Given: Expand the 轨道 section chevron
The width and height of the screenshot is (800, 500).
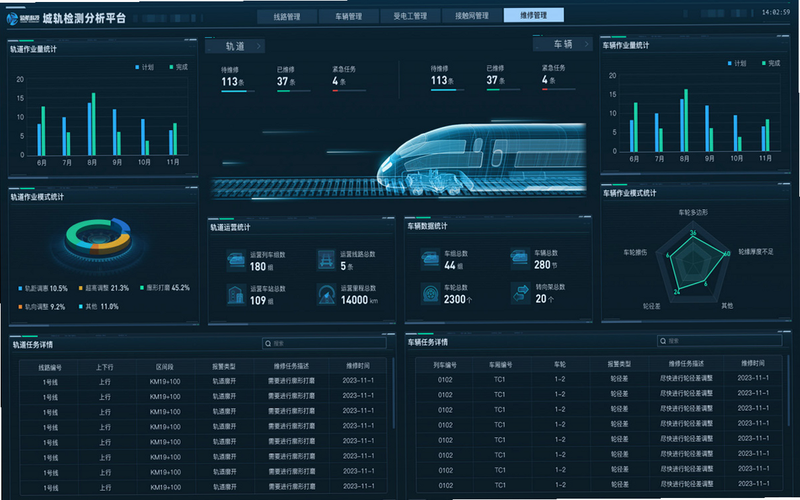Looking at the screenshot, I should click(x=259, y=46).
